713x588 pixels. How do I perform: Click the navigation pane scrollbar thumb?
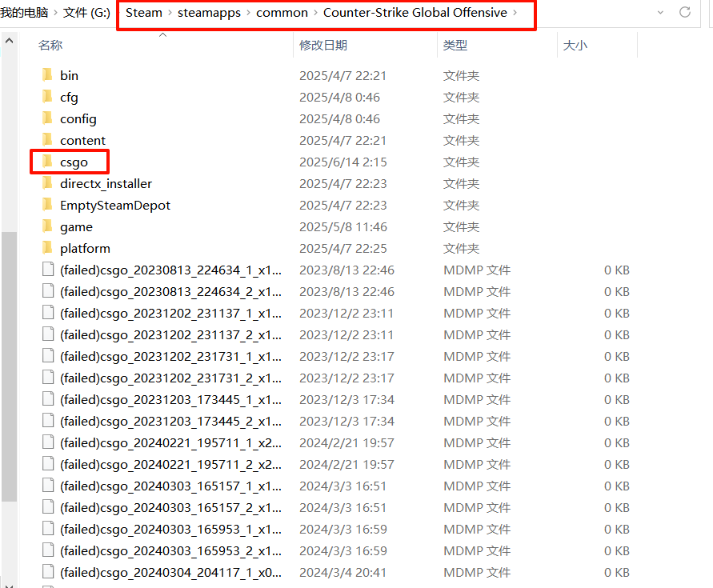[9, 366]
